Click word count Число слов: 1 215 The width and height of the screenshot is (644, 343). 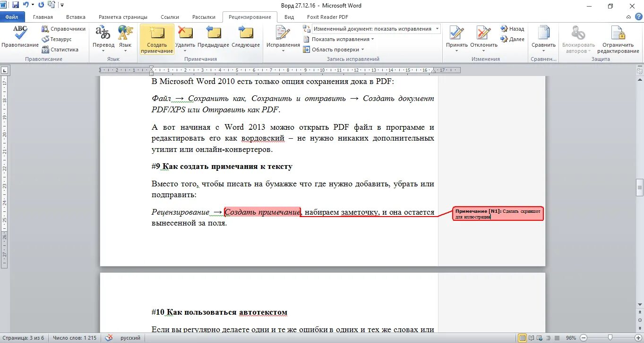pyautogui.click(x=75, y=338)
